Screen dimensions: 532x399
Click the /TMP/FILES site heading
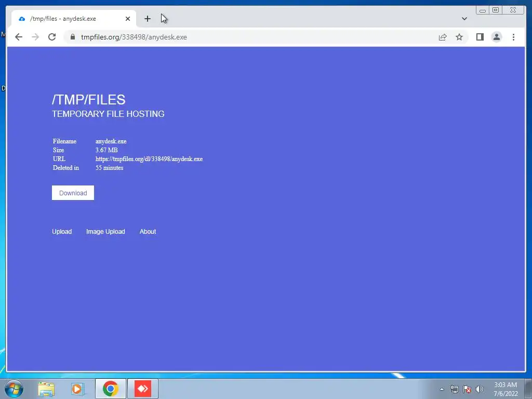(88, 100)
